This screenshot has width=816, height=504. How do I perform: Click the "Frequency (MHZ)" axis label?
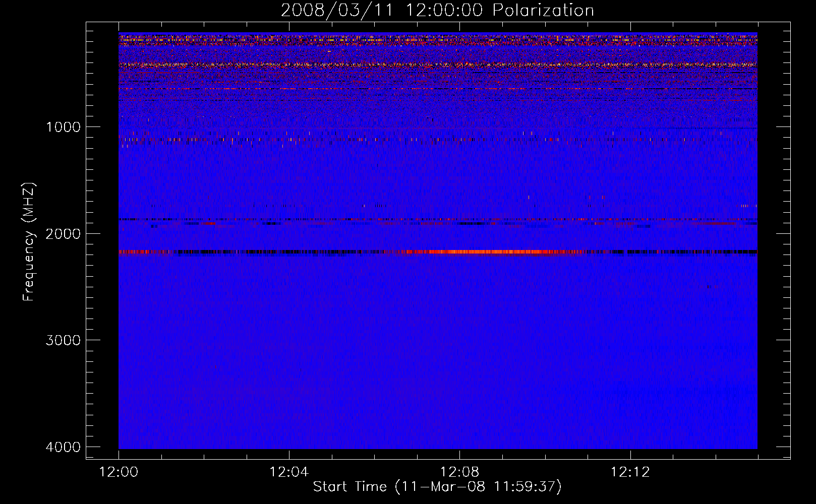coord(29,241)
